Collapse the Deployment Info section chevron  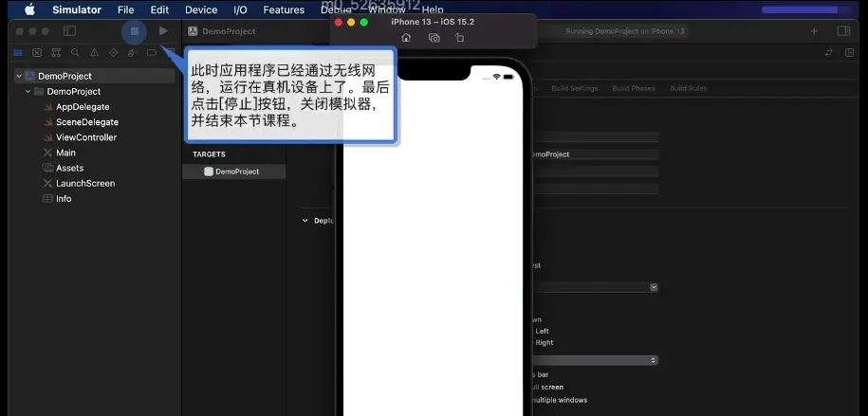pos(305,220)
